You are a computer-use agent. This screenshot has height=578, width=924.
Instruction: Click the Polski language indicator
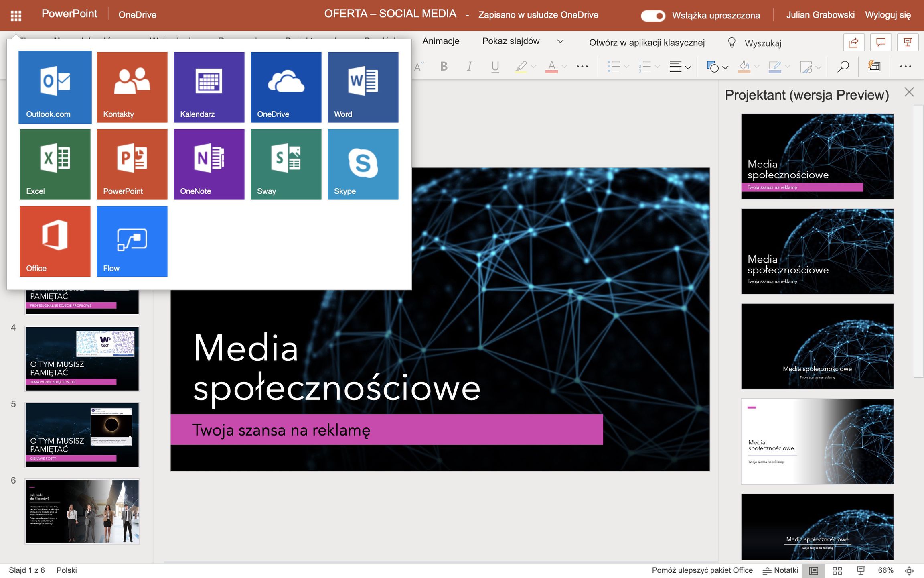tap(67, 570)
